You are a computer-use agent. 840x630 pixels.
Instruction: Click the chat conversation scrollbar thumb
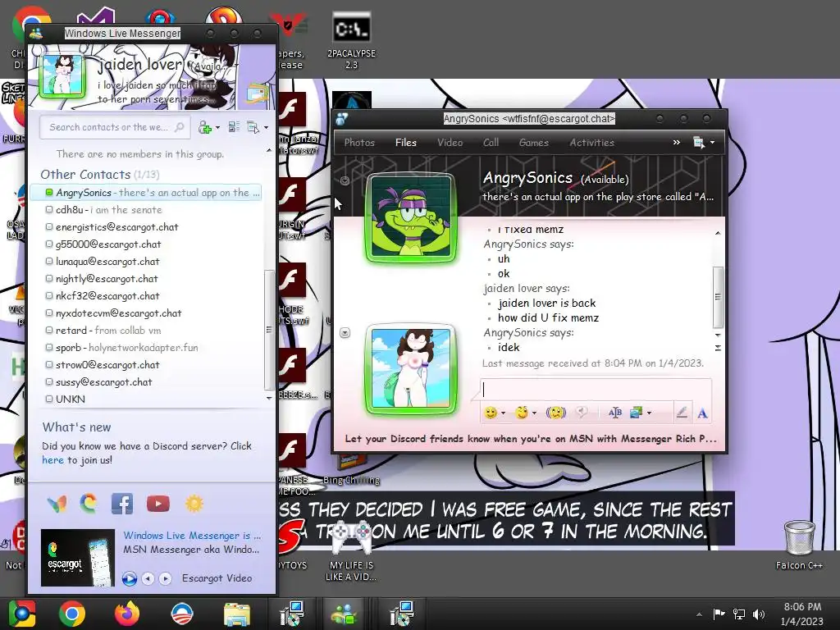tap(718, 297)
